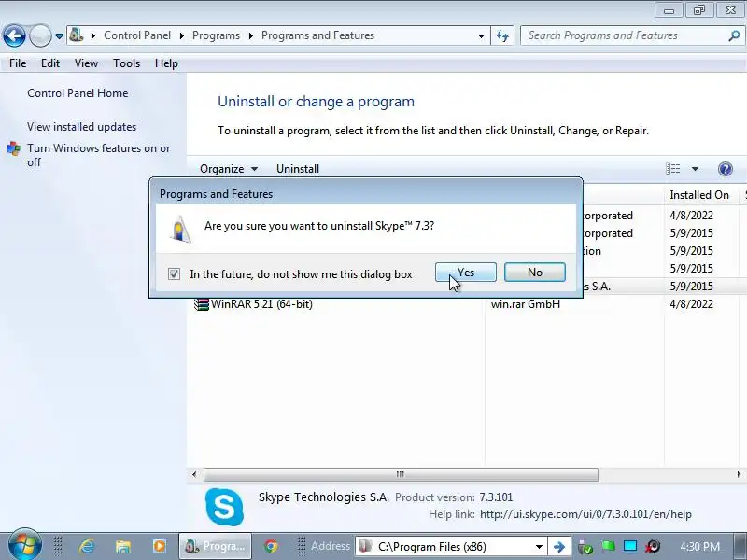Open the Help menu
This screenshot has height=560, width=747.
click(x=166, y=63)
